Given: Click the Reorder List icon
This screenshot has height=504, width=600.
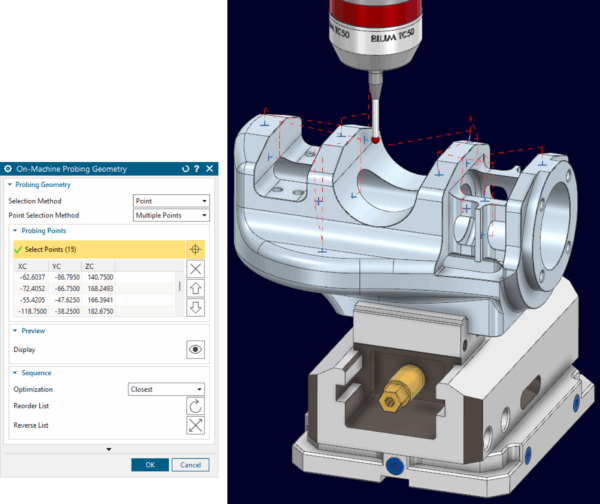Looking at the screenshot, I should tap(196, 406).
